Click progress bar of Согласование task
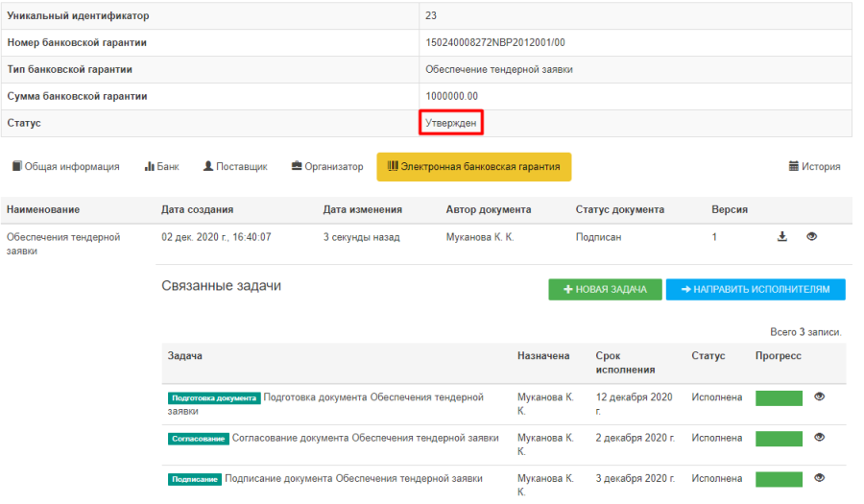This screenshot has height=504, width=864. pos(779,439)
